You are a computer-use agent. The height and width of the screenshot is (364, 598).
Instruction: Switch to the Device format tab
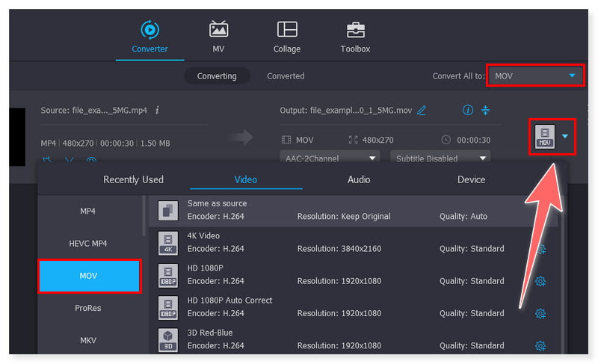[x=471, y=179]
